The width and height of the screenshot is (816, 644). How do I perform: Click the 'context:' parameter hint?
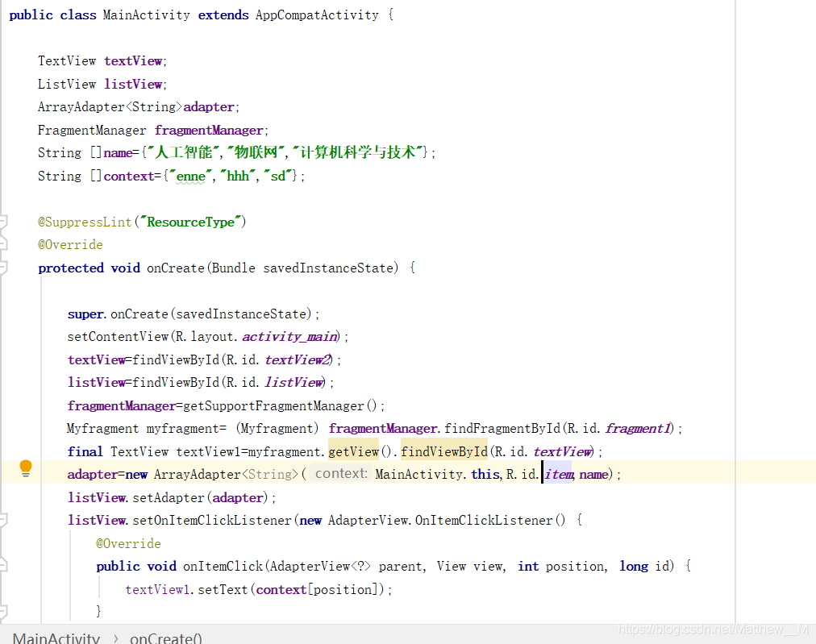341,473
